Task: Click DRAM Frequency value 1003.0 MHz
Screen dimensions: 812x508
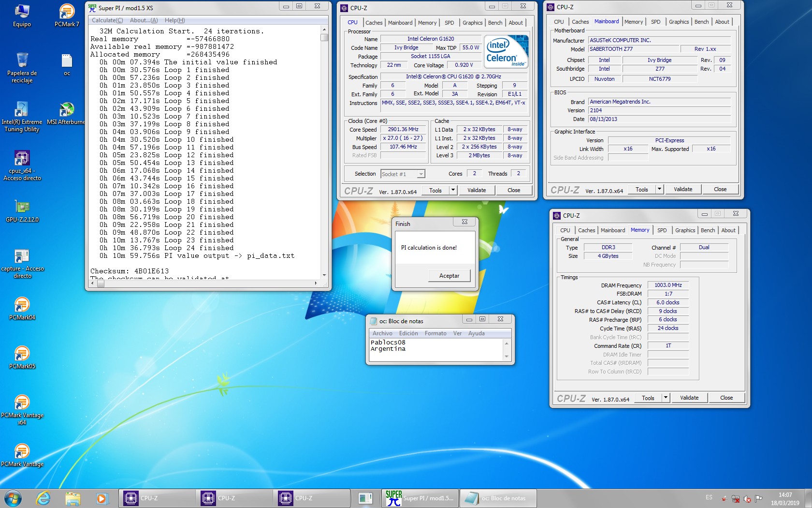Action: 668,285
